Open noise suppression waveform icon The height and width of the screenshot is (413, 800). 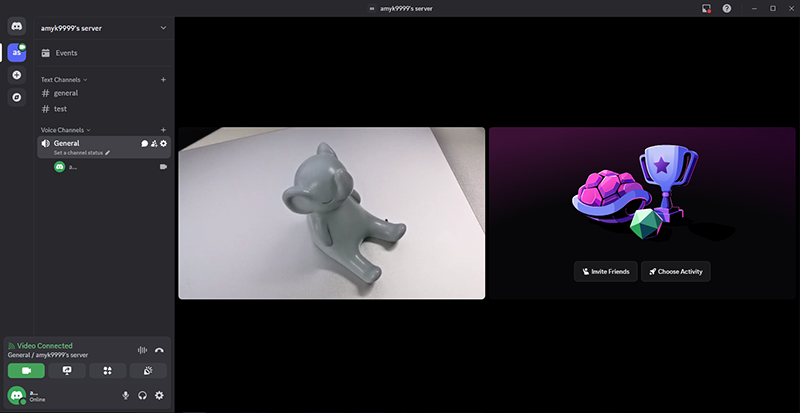tap(142, 350)
